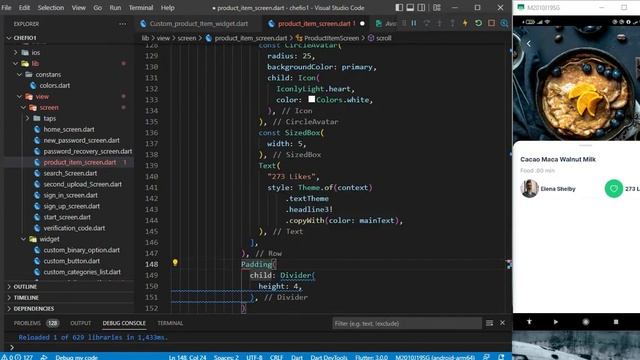Open the File menu
The image size is (640, 360).
7,7
